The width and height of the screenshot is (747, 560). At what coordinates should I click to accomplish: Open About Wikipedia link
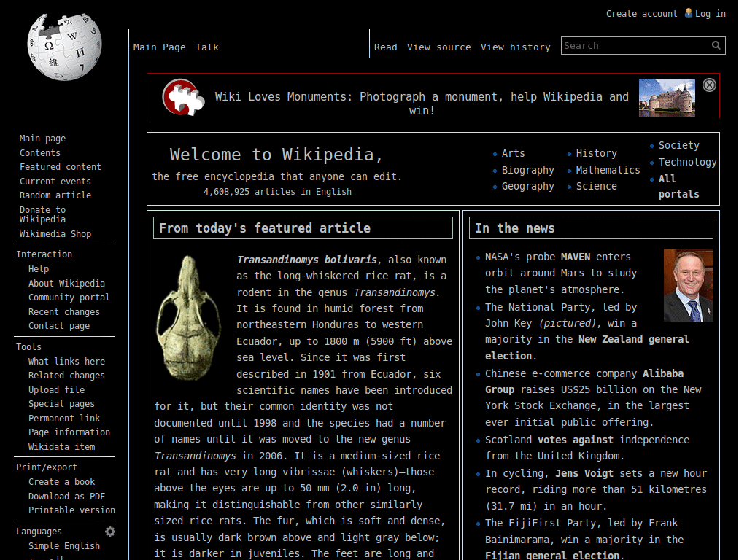(x=66, y=284)
